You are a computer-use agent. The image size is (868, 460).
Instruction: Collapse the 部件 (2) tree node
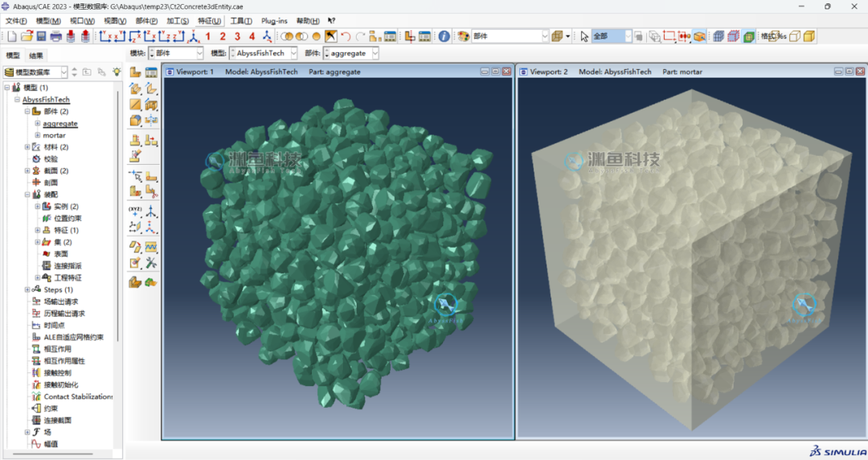(27, 112)
